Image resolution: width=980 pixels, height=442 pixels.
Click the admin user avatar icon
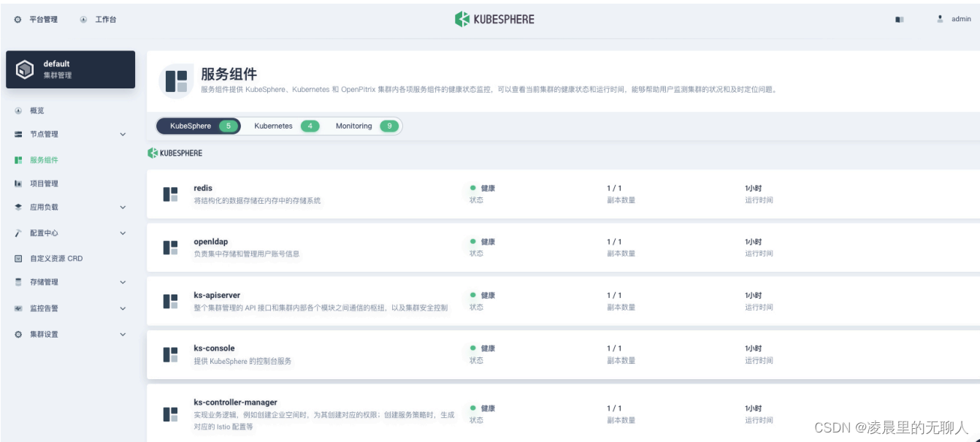(x=941, y=19)
